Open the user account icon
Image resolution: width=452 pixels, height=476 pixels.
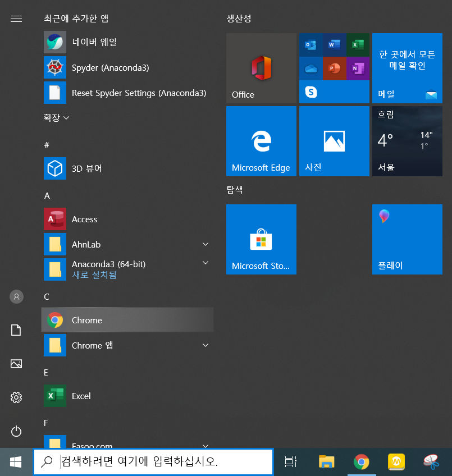(16, 296)
